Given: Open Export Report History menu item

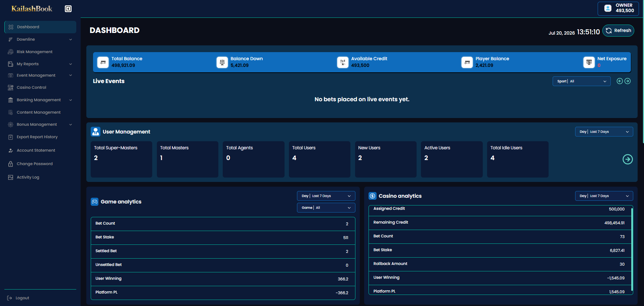Looking at the screenshot, I should pyautogui.click(x=40, y=137).
